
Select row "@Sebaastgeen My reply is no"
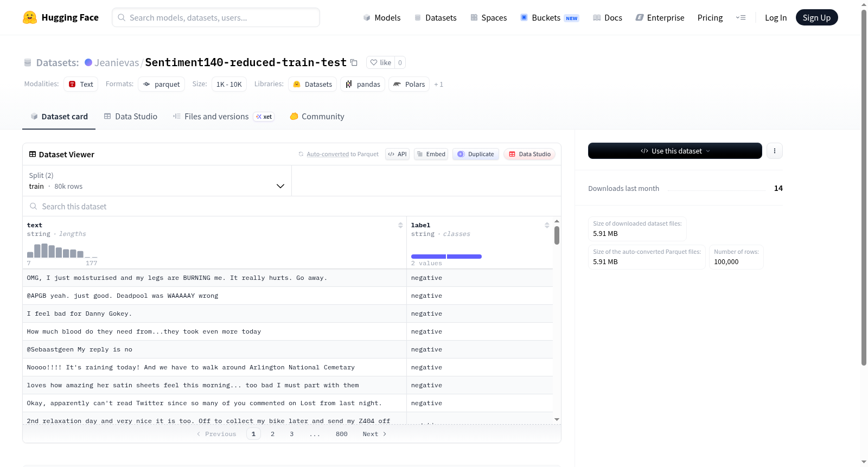point(288,349)
